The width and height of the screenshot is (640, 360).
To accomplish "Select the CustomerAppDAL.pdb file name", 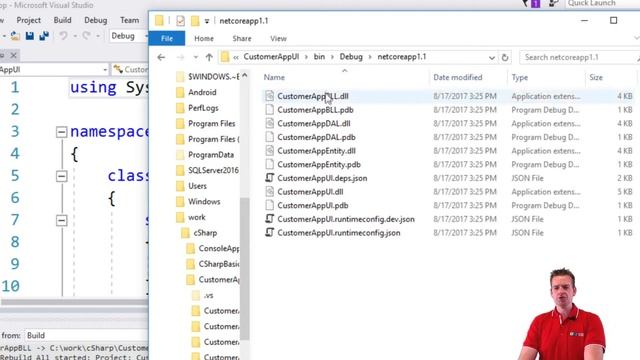I will pyautogui.click(x=316, y=137).
